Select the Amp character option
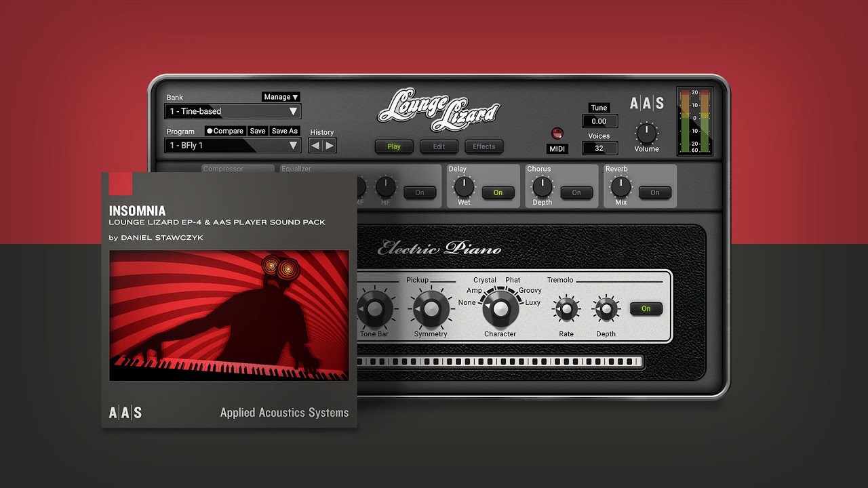Image resolution: width=868 pixels, height=488 pixels. coord(474,290)
